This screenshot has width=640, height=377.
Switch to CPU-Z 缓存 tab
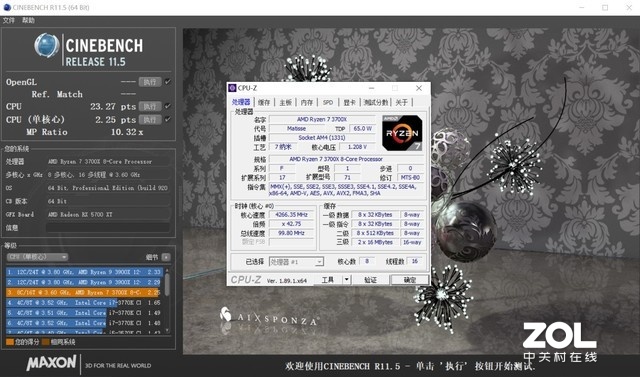click(x=264, y=102)
